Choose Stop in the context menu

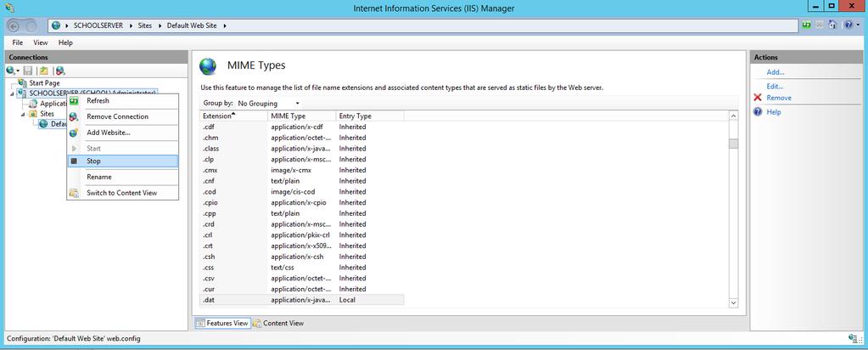coord(123,161)
